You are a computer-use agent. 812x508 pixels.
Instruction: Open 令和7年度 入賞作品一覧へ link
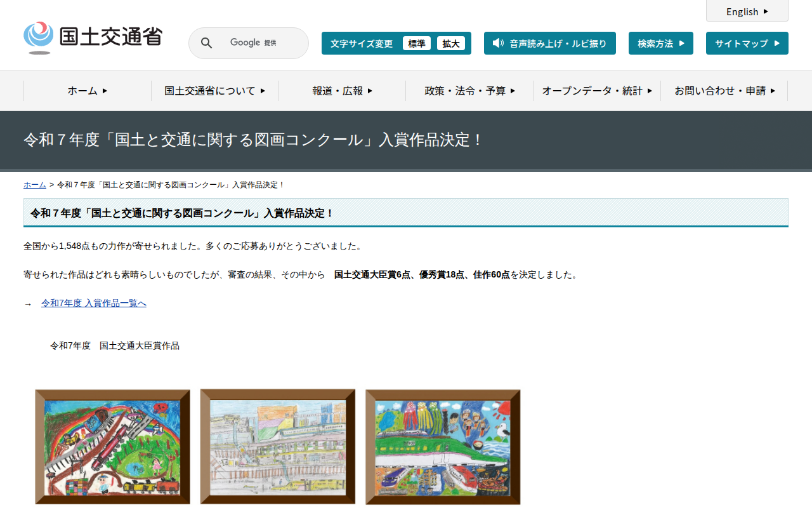pyautogui.click(x=94, y=304)
